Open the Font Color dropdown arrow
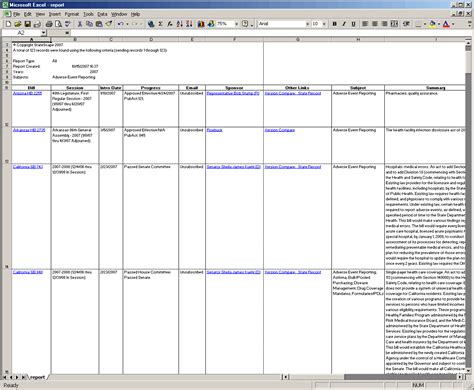Screen dimensions: 474x390 tap(453, 24)
